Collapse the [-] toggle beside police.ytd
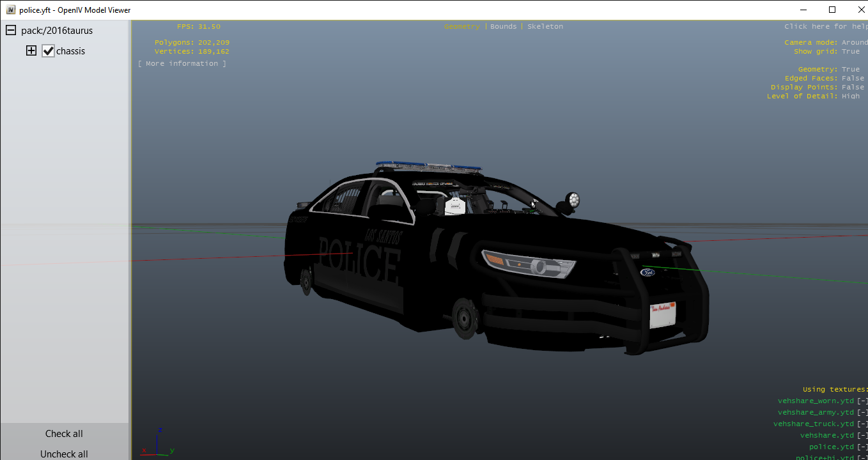 [x=862, y=447]
